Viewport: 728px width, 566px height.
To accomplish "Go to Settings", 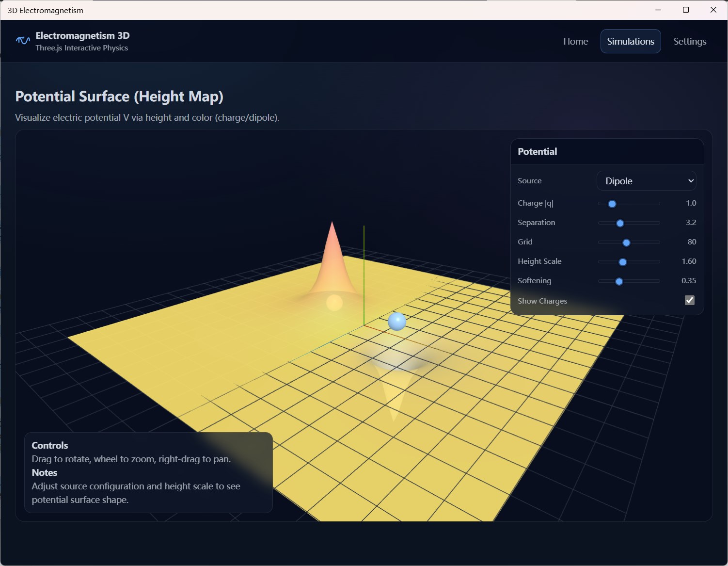I will click(690, 41).
